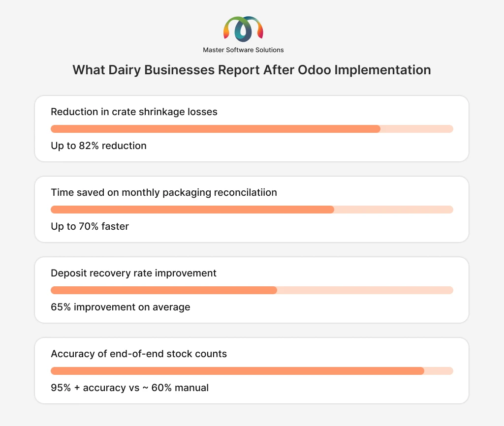This screenshot has height=426, width=504.
Task: Click the 'Reduction in crate shrinkage losses' label
Action: [134, 112]
